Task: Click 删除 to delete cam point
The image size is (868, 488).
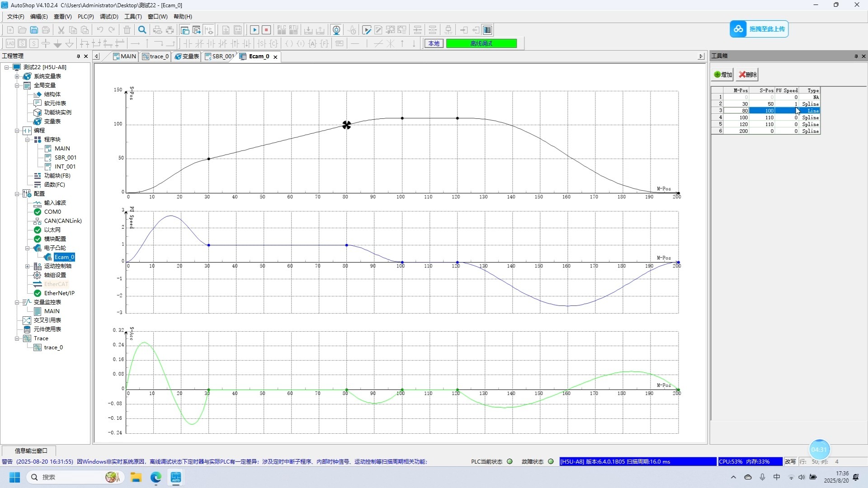Action: (748, 75)
